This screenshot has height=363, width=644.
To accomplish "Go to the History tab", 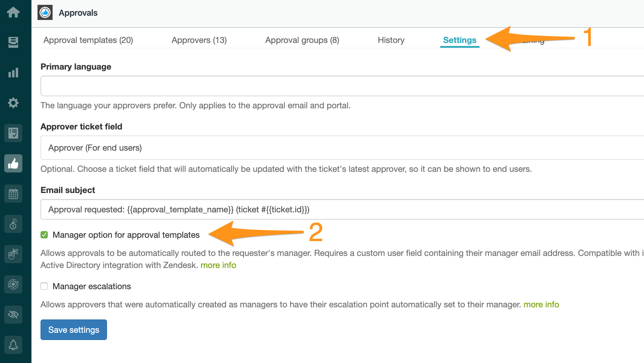I will [391, 40].
